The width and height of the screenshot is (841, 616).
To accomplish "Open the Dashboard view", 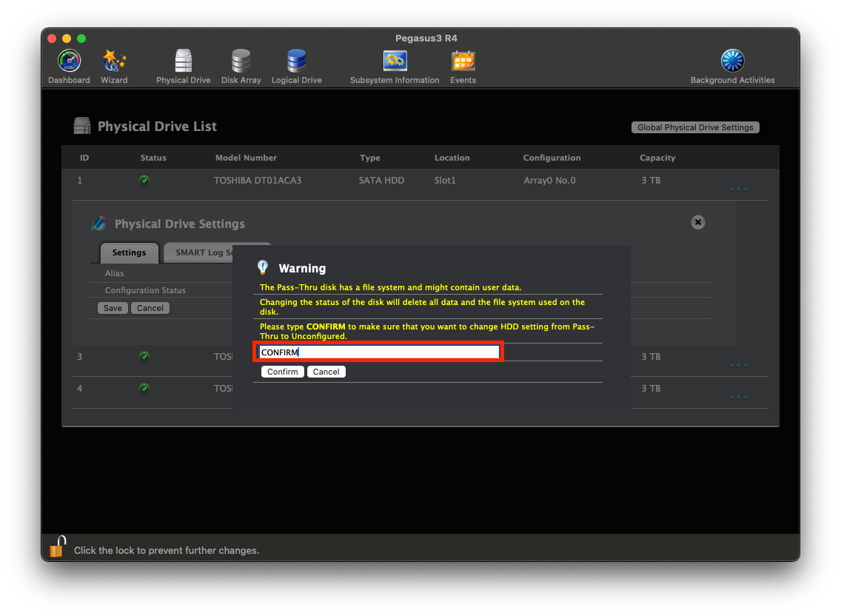I will pyautogui.click(x=69, y=67).
